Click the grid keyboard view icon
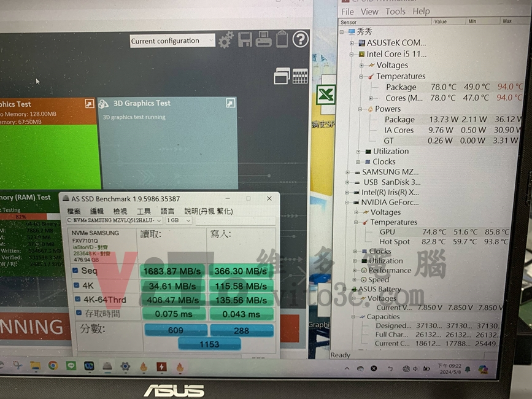 click(x=300, y=76)
